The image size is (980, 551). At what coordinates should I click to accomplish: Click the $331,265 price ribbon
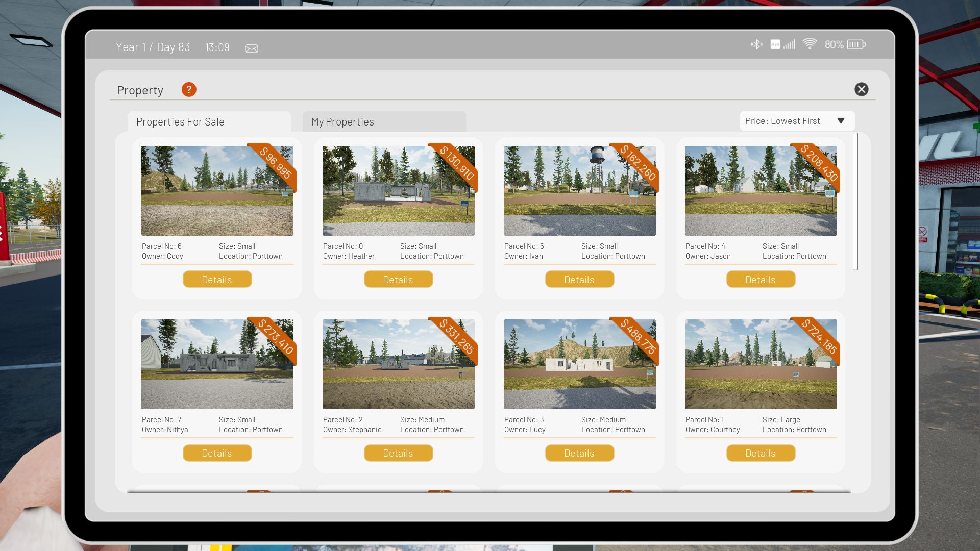point(457,337)
